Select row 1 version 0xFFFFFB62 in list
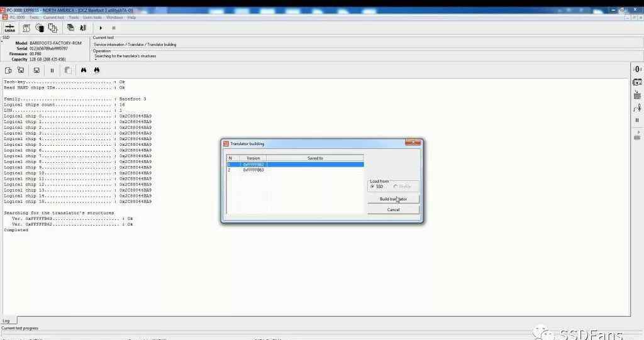Screen dimensions: 644x340 coord(295,164)
